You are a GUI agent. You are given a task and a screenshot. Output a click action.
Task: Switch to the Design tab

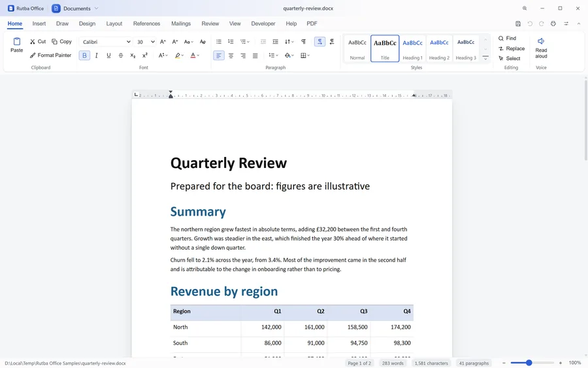87,24
